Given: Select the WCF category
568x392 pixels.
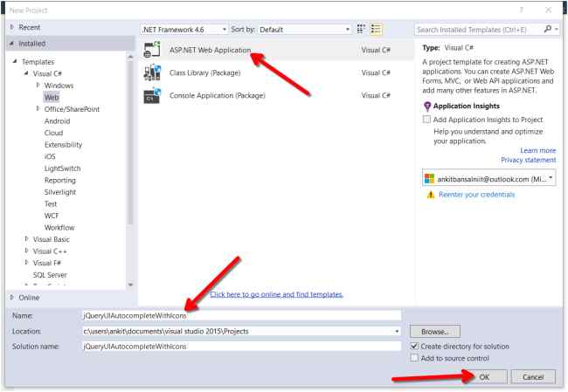Looking at the screenshot, I should coord(52,216).
